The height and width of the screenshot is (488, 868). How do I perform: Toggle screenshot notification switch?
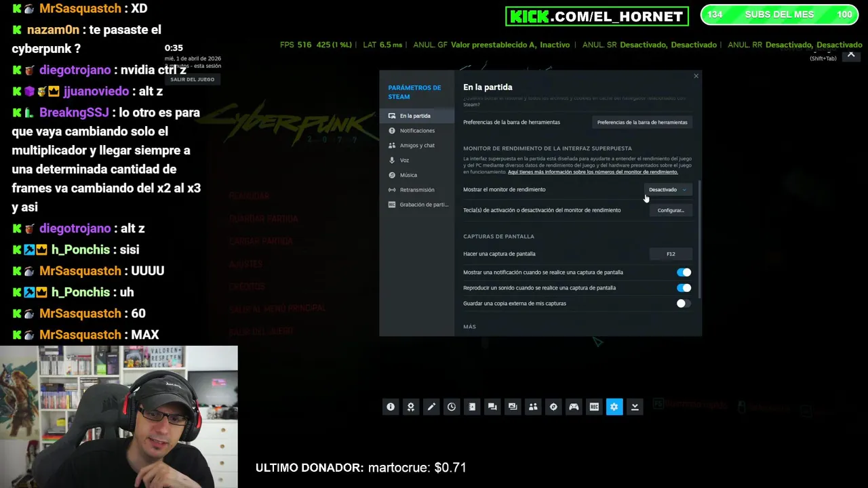(684, 272)
